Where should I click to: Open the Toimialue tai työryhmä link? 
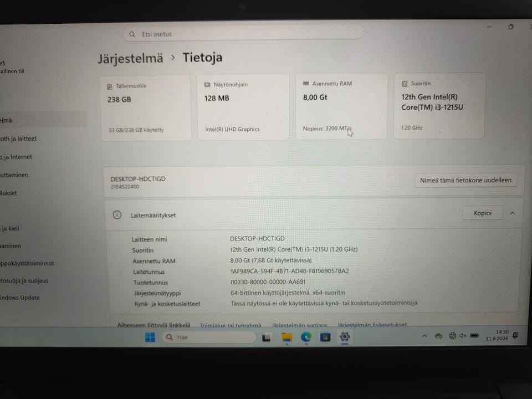pos(231,325)
